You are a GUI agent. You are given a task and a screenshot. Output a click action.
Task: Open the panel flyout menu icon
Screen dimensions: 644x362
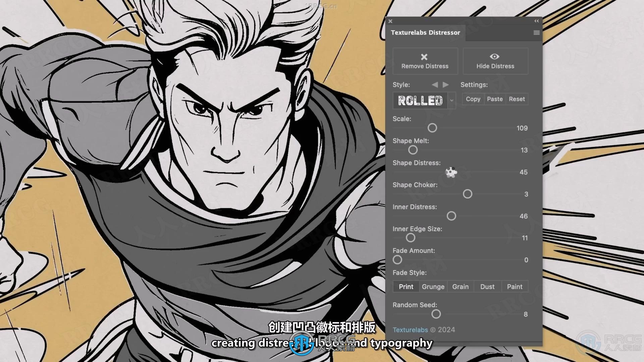click(x=536, y=33)
